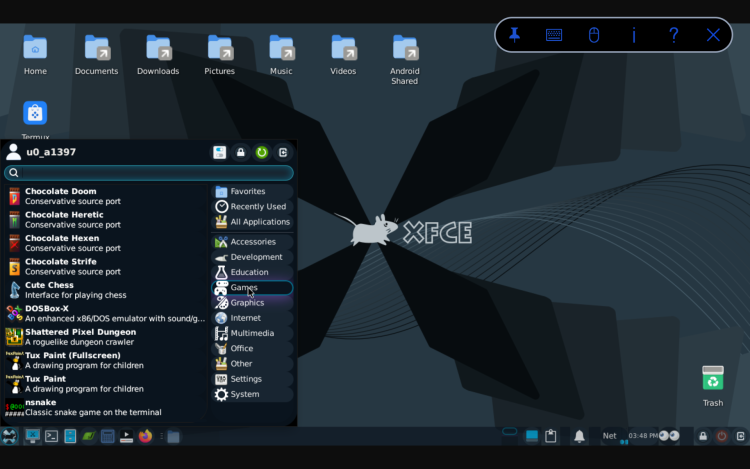
Task: Select Games category
Action: coord(252,287)
